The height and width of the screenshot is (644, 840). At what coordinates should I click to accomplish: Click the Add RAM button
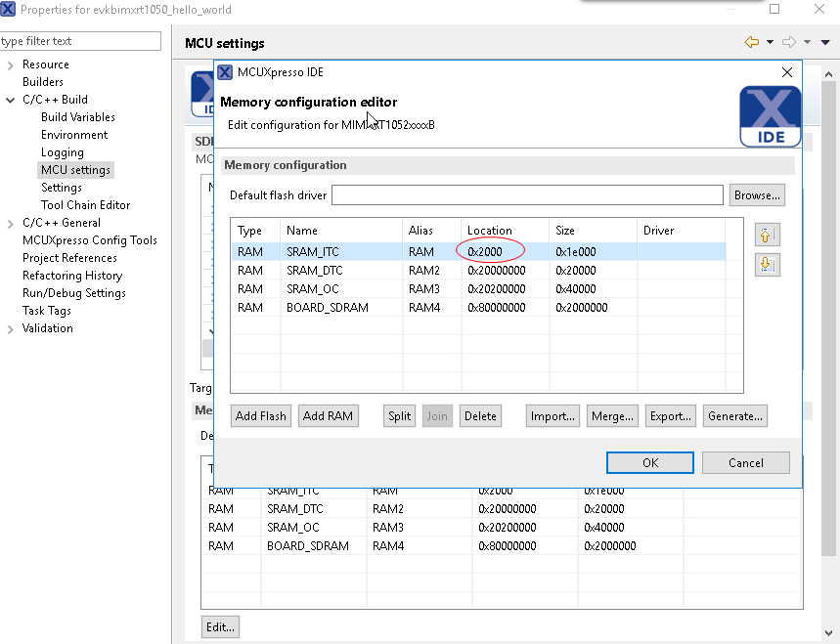[328, 416]
